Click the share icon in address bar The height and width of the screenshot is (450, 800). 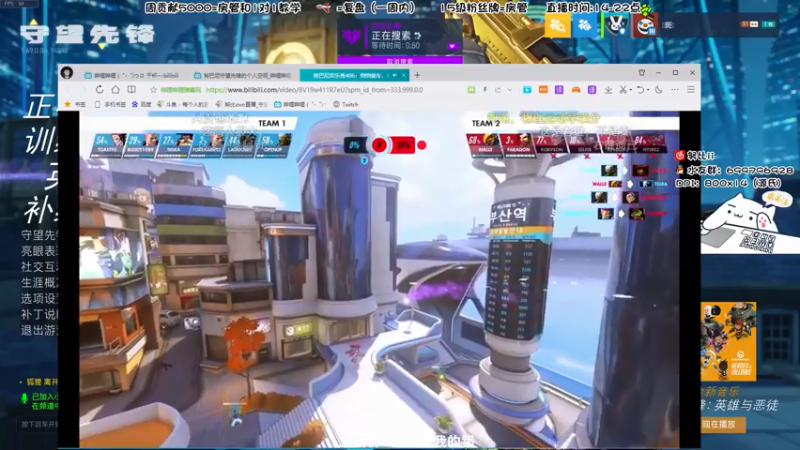point(497,90)
